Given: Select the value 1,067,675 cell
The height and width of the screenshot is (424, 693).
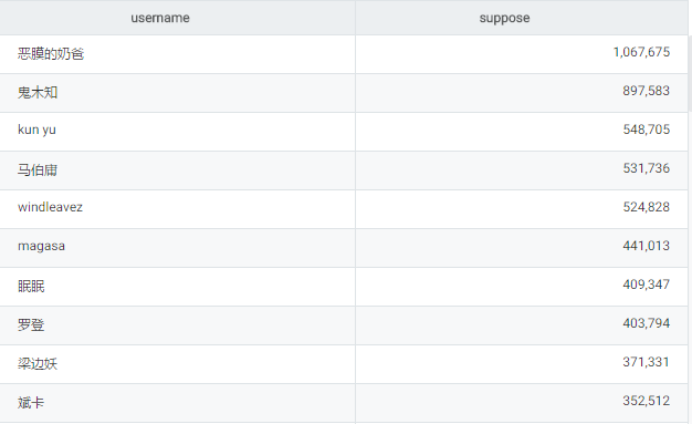Looking at the screenshot, I should pos(641,53).
